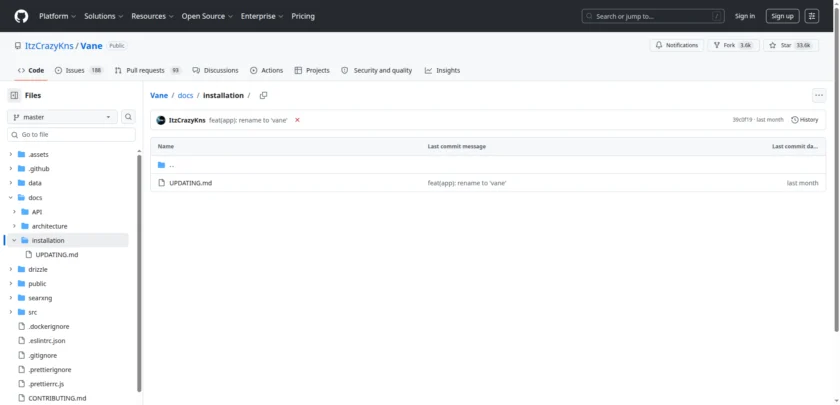Switch to the Projects tab
This screenshot has width=840, height=405.
312,70
